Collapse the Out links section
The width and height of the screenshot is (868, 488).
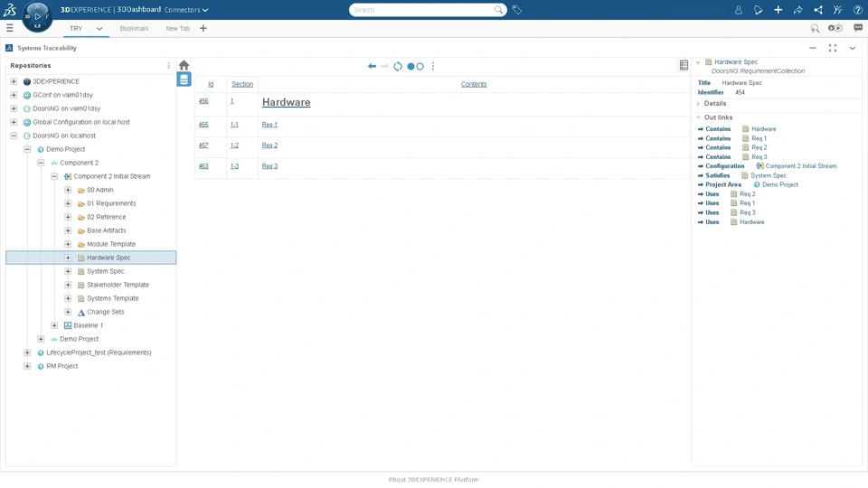(x=699, y=117)
